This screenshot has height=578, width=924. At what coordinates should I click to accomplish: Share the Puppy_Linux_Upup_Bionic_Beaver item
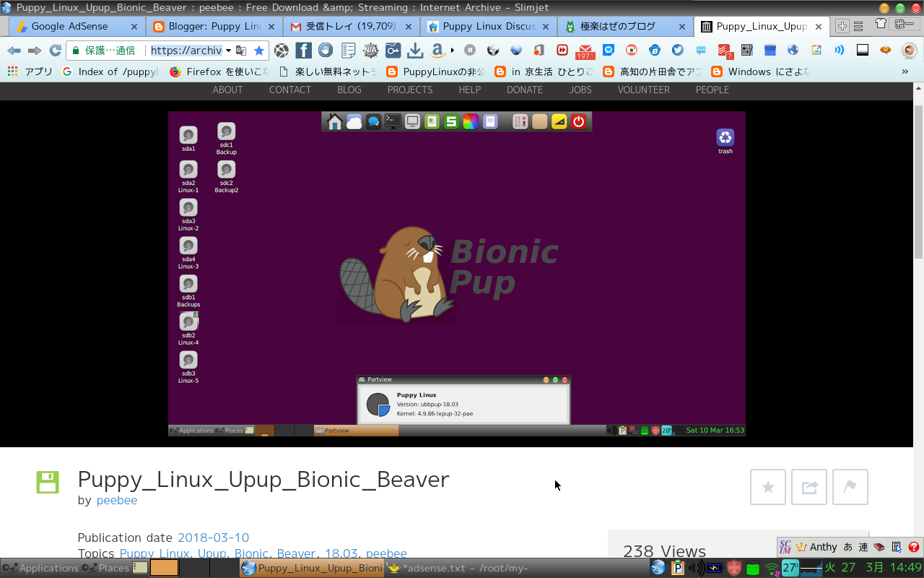click(809, 487)
